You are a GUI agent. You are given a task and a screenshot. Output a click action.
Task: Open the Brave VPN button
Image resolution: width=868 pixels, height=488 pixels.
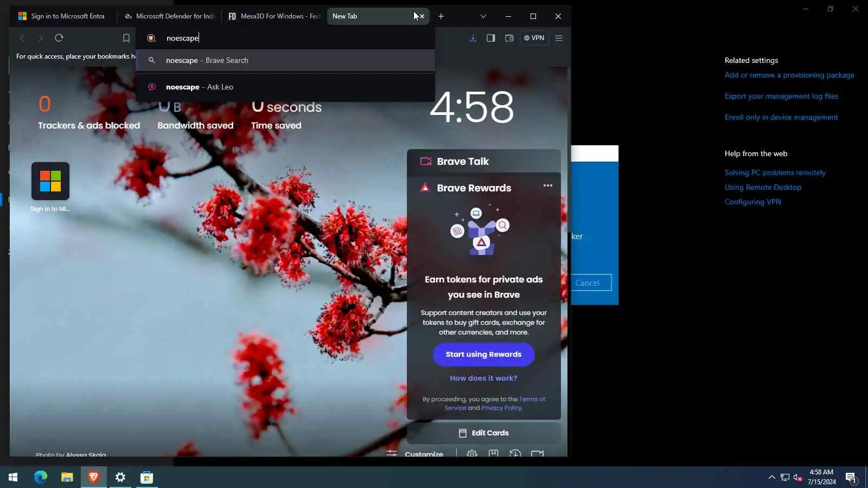coord(534,38)
